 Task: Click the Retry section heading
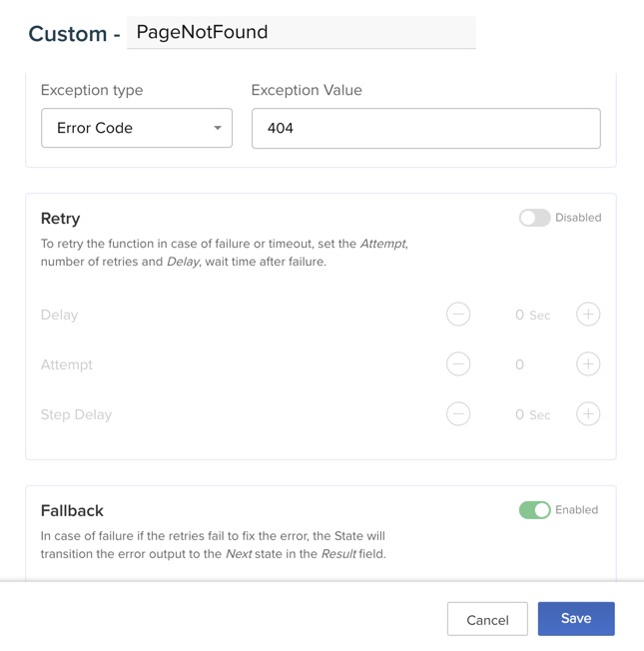click(61, 218)
